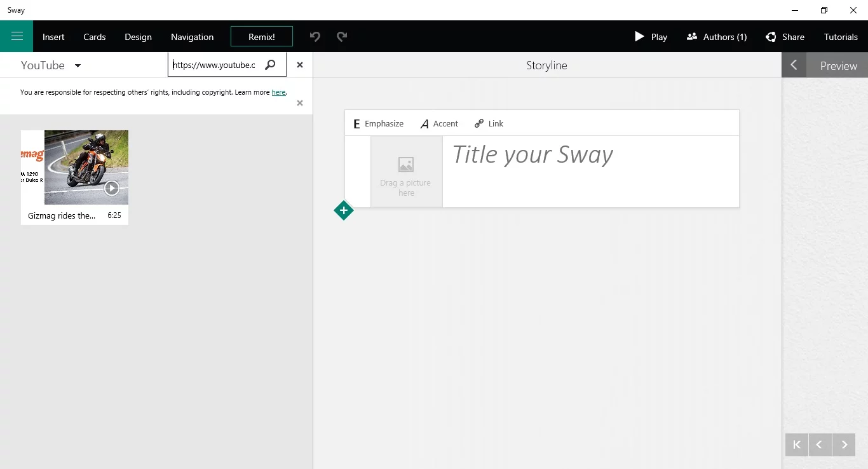Expand the YouTube source dropdown

78,65
